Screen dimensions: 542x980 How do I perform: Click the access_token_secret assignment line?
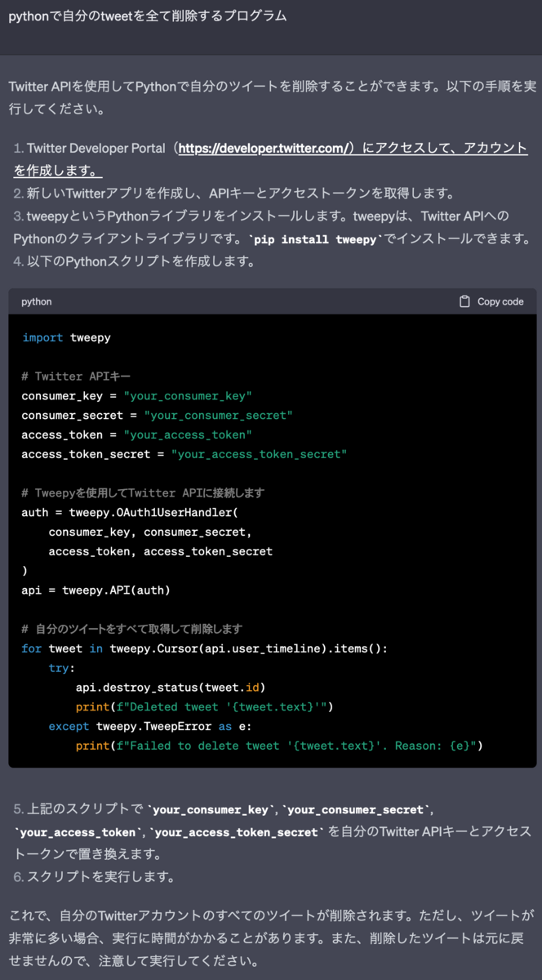pos(184,454)
